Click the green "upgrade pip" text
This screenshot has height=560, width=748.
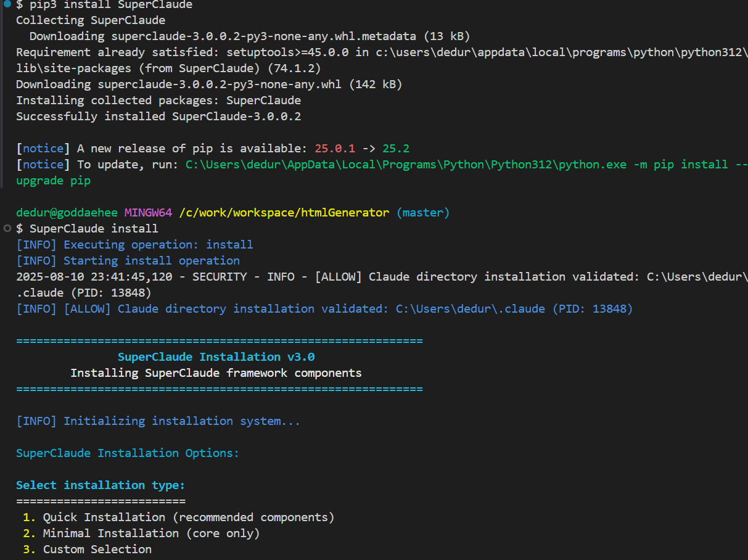[x=53, y=181]
